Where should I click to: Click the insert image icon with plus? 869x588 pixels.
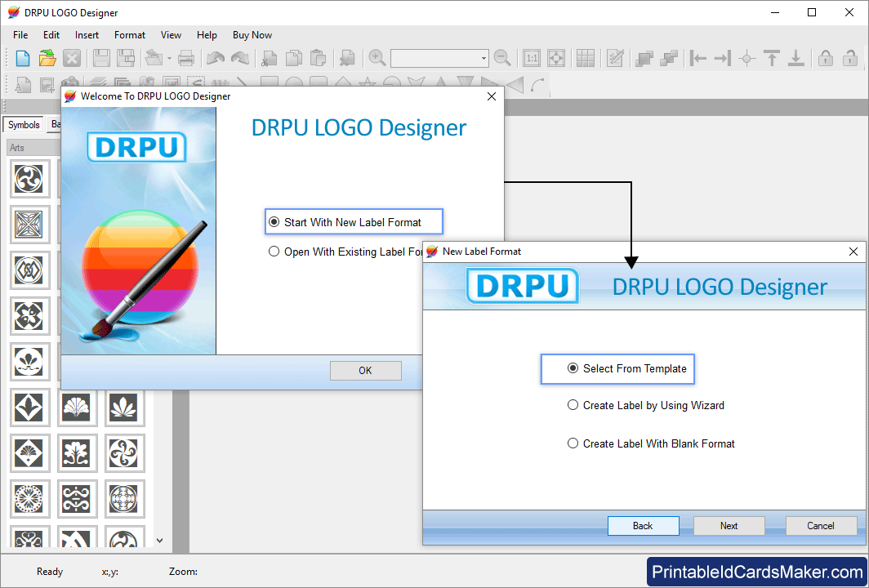click(47, 85)
